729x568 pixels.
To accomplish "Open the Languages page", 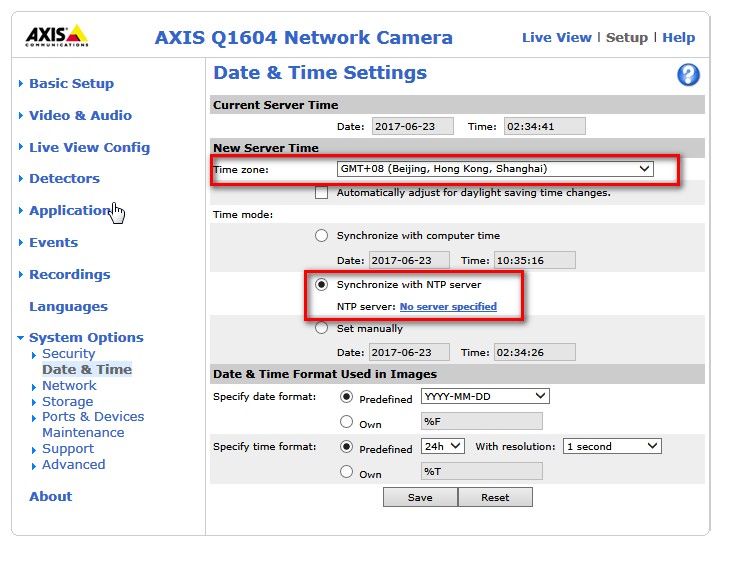I will pos(68,307).
